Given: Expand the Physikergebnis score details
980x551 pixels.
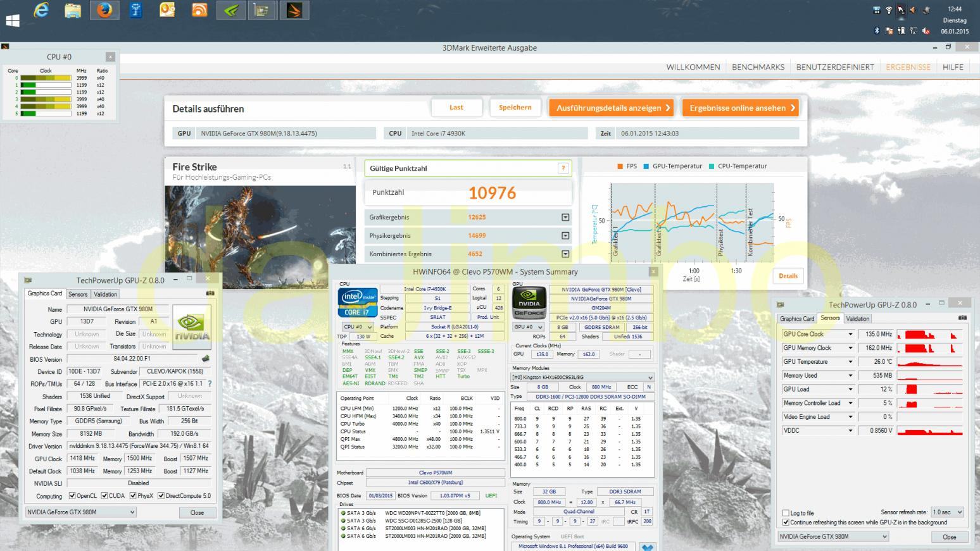Looking at the screenshot, I should (565, 235).
